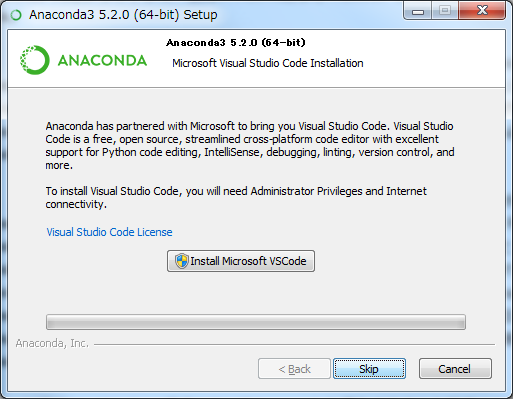Minimize the Anaconda3 Setup window
This screenshot has height=399, width=513.
click(418, 11)
